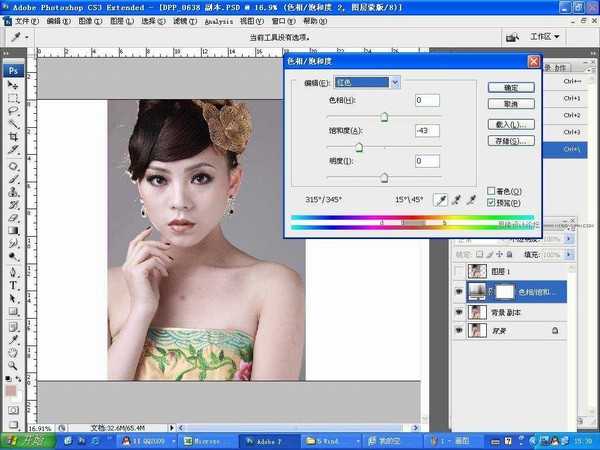Viewport: 600px width, 450px height.
Task: Click the 取消 (Cancel) button
Action: [511, 103]
